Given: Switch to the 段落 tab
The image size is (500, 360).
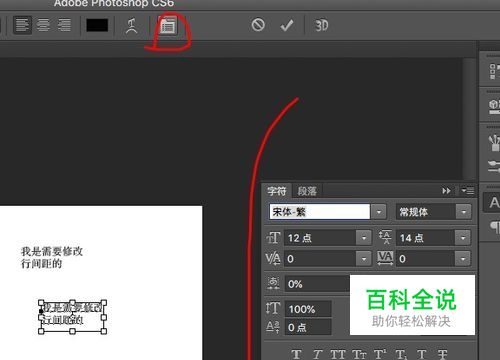Looking at the screenshot, I should point(307,191).
